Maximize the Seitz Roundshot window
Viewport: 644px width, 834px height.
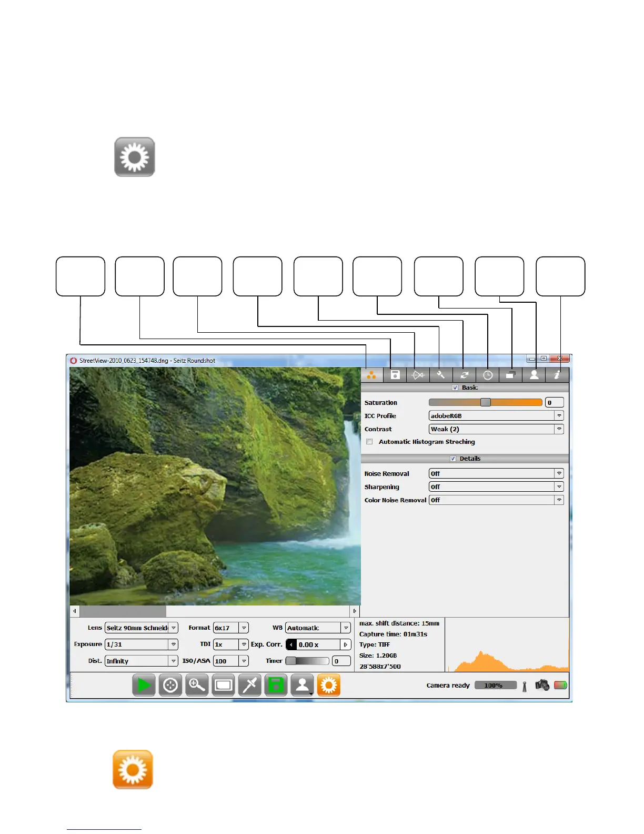tap(544, 359)
